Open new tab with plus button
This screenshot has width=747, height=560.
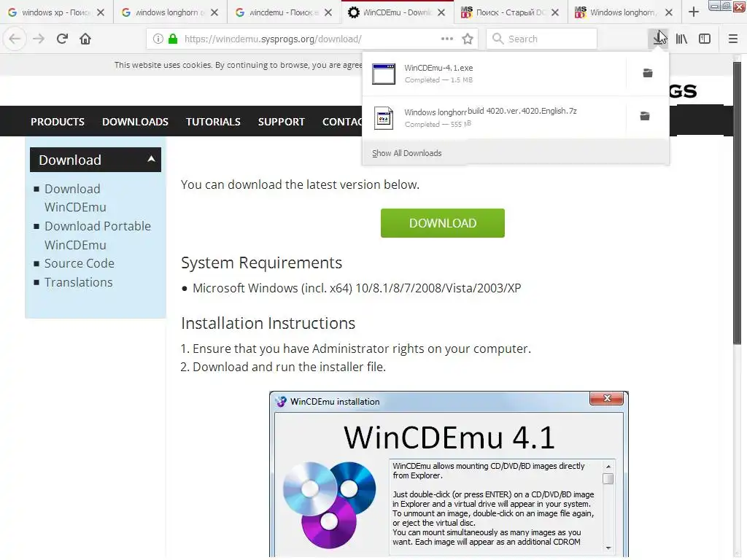[694, 12]
